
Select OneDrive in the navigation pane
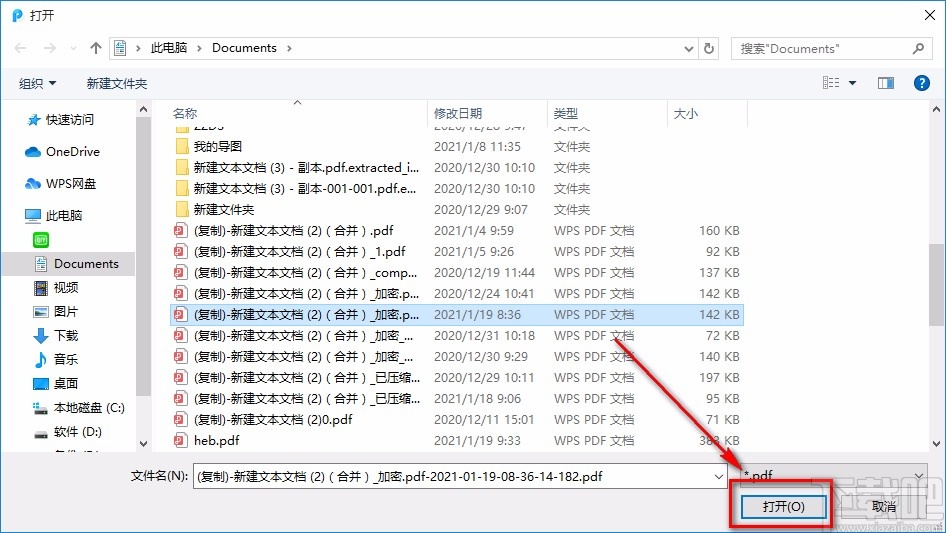click(x=63, y=152)
